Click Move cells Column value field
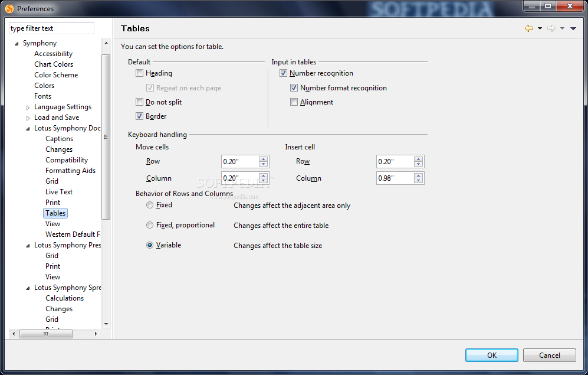Viewport: 588px width, 375px height. 240,178
